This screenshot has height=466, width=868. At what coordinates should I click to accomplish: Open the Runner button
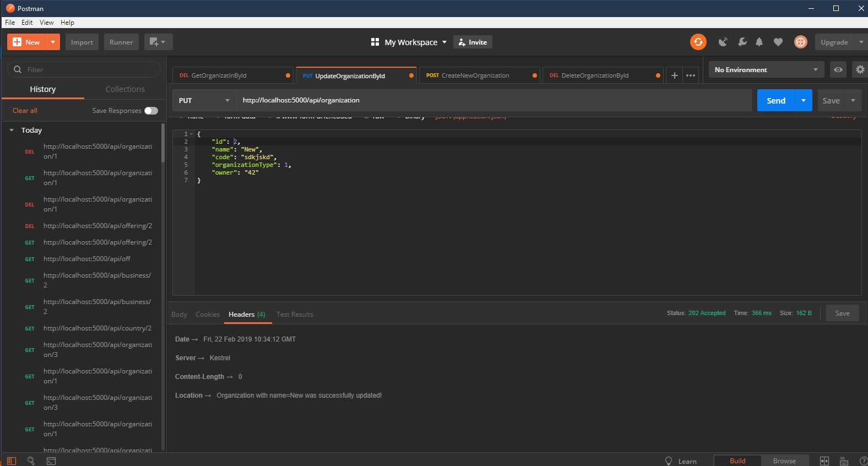[121, 42]
